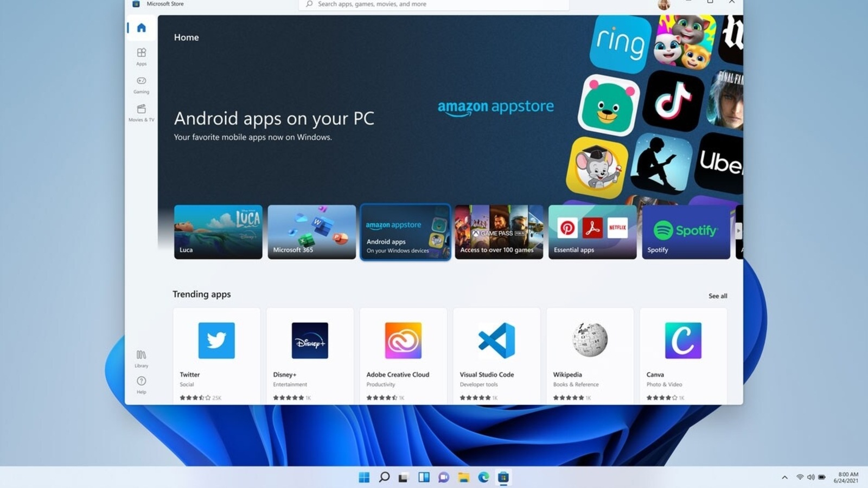This screenshot has width=868, height=488.
Task: Click the Disney+ title text
Action: pyautogui.click(x=285, y=375)
